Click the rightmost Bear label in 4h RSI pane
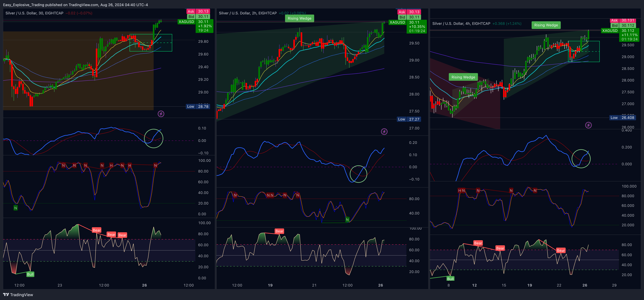This screenshot has height=300, width=644. coord(561,250)
